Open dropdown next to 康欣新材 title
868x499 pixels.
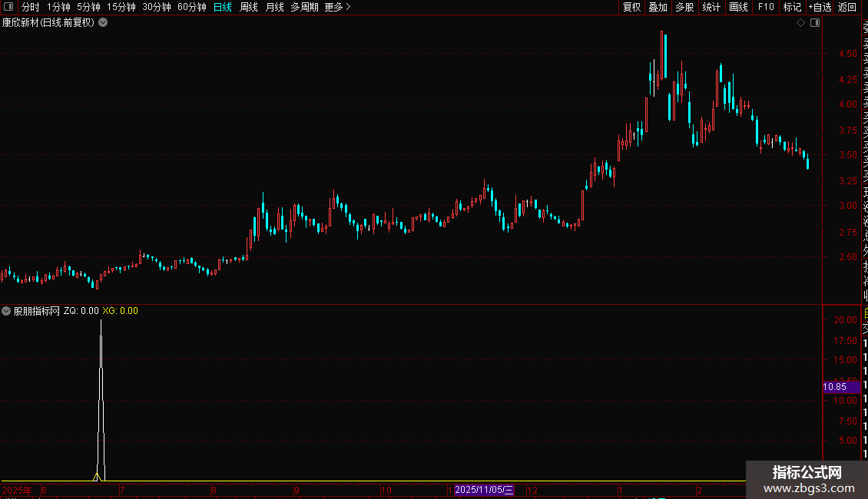[103, 23]
